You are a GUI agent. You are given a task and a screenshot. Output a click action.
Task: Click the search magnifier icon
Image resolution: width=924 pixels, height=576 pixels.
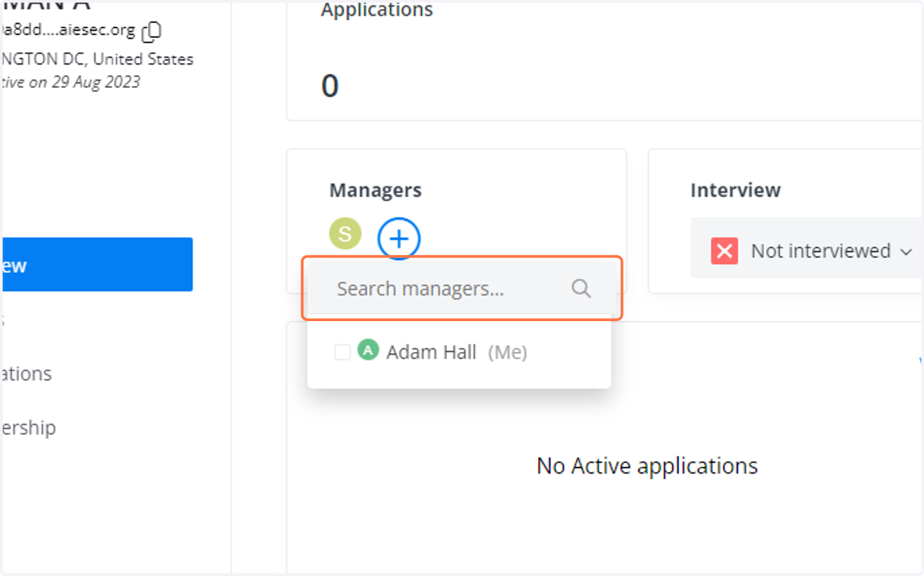click(x=581, y=289)
